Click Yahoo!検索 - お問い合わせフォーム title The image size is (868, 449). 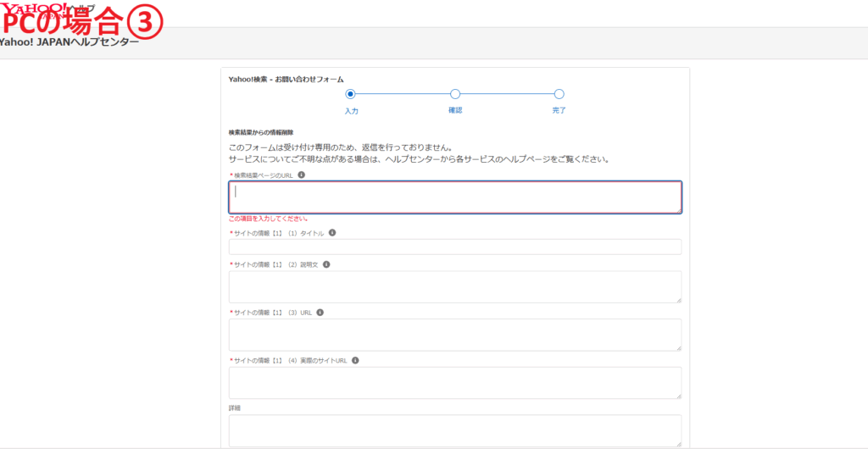[287, 80]
